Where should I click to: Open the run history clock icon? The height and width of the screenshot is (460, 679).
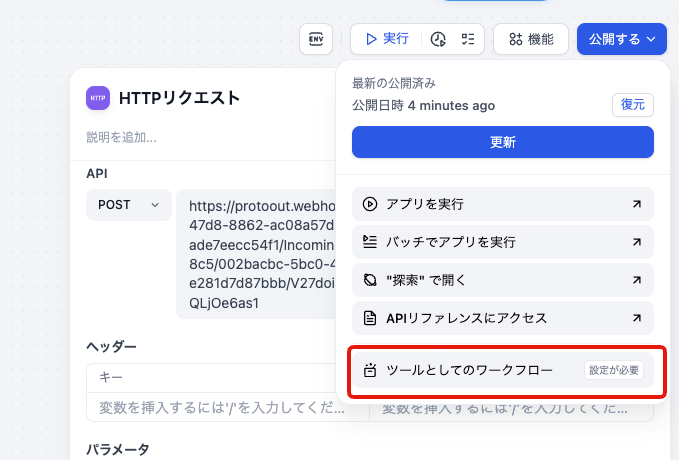click(x=438, y=39)
